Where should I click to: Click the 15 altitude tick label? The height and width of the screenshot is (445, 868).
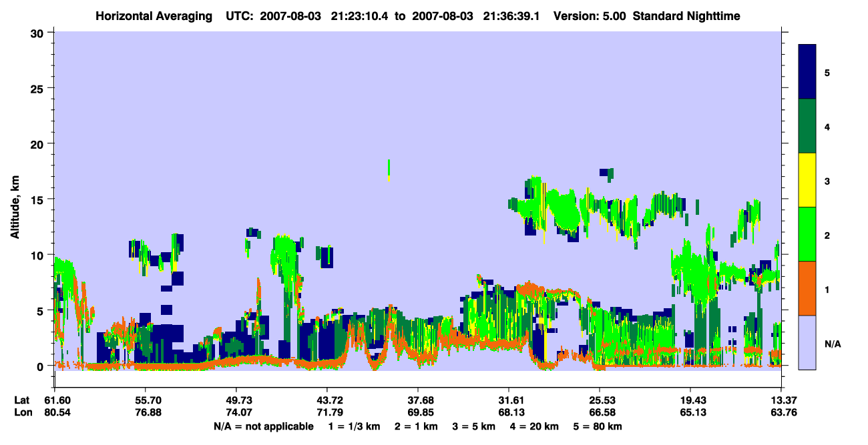click(x=39, y=199)
